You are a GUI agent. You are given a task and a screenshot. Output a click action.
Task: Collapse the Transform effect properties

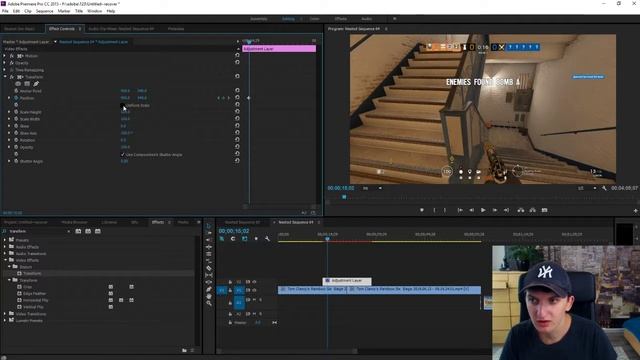(5, 77)
